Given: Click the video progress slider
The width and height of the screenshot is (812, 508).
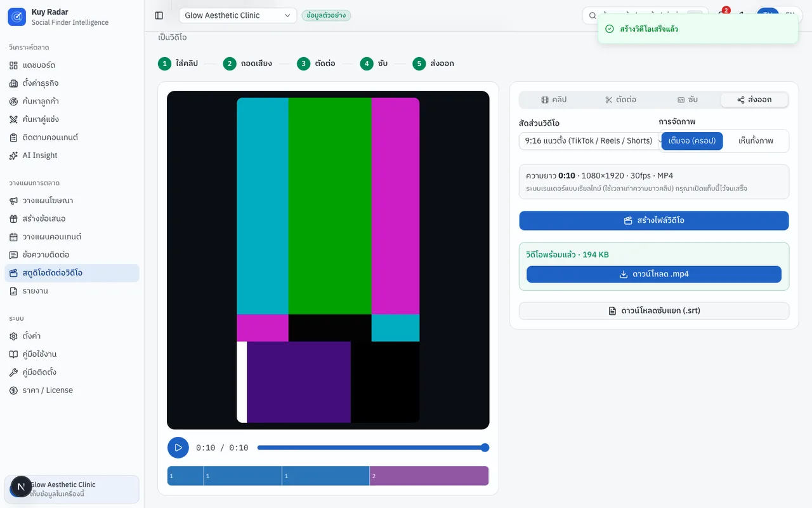Looking at the screenshot, I should pos(373,448).
